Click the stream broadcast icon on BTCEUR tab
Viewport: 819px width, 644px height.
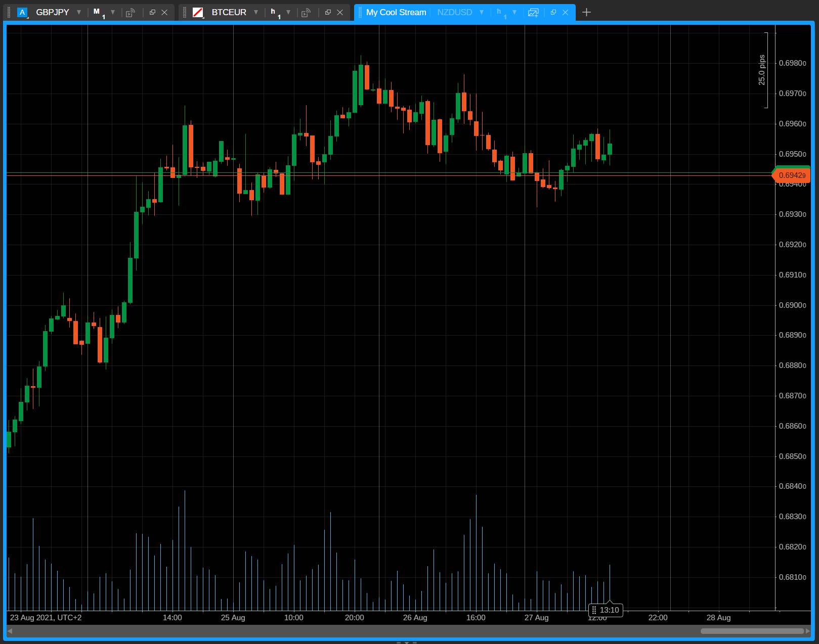click(x=306, y=12)
